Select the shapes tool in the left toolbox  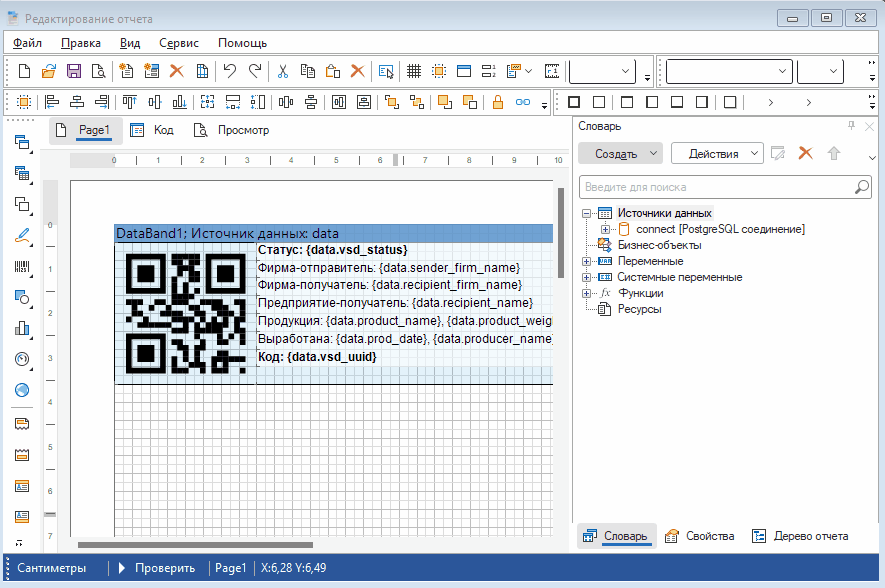pos(22,297)
